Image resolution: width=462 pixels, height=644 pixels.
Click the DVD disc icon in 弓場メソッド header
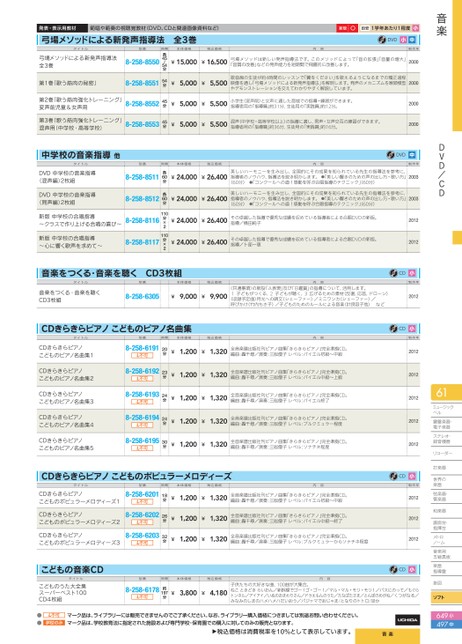click(382, 40)
